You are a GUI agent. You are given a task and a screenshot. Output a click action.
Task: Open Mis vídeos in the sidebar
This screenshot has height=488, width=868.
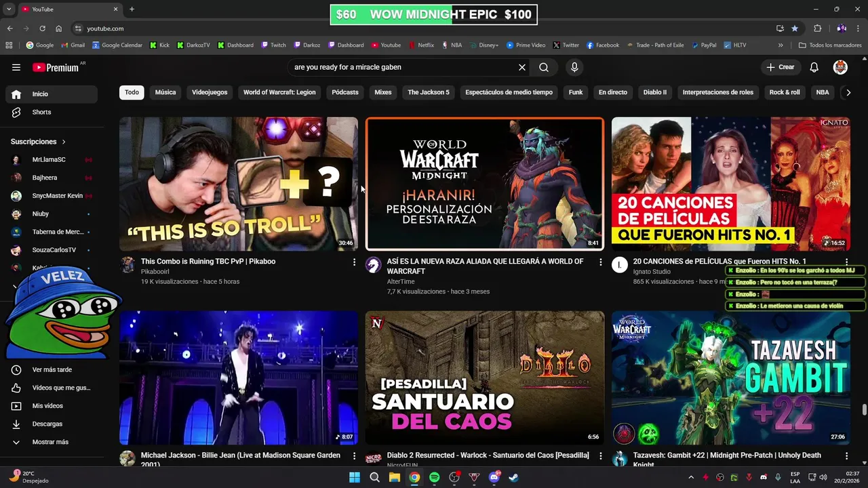point(52,406)
